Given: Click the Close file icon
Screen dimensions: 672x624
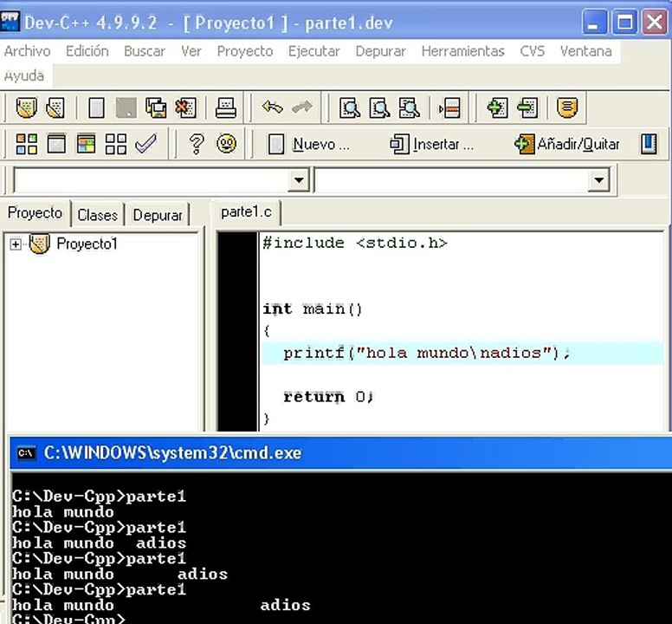Looking at the screenshot, I should (185, 107).
